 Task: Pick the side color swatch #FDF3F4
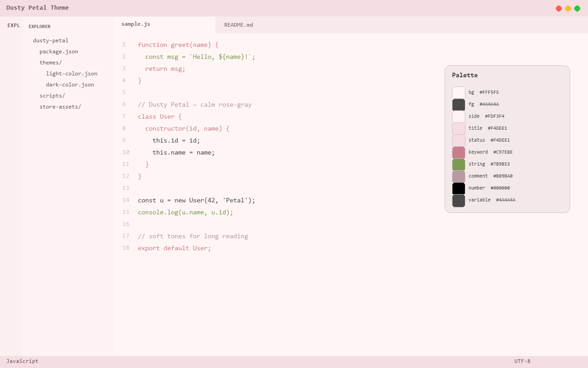pyautogui.click(x=458, y=117)
